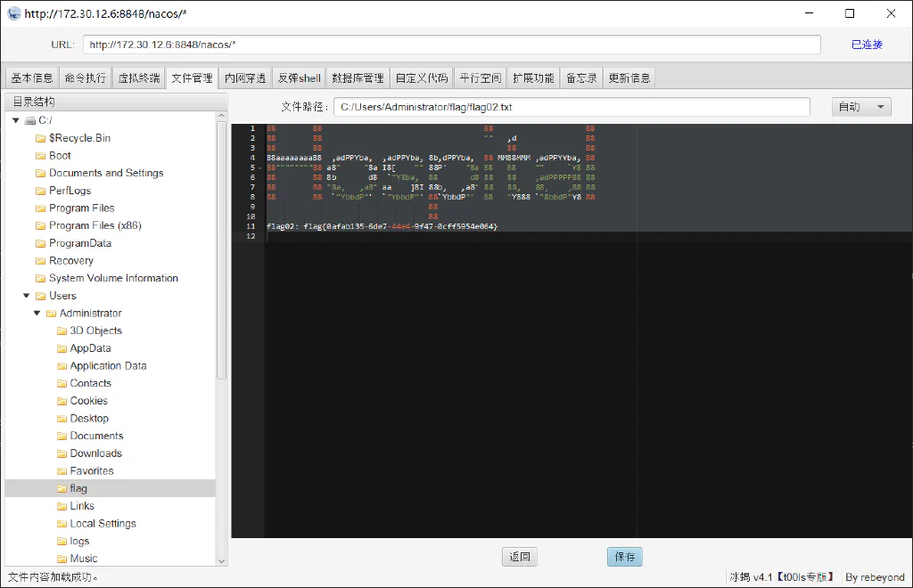
Task: Click the 保存 button
Action: [625, 557]
